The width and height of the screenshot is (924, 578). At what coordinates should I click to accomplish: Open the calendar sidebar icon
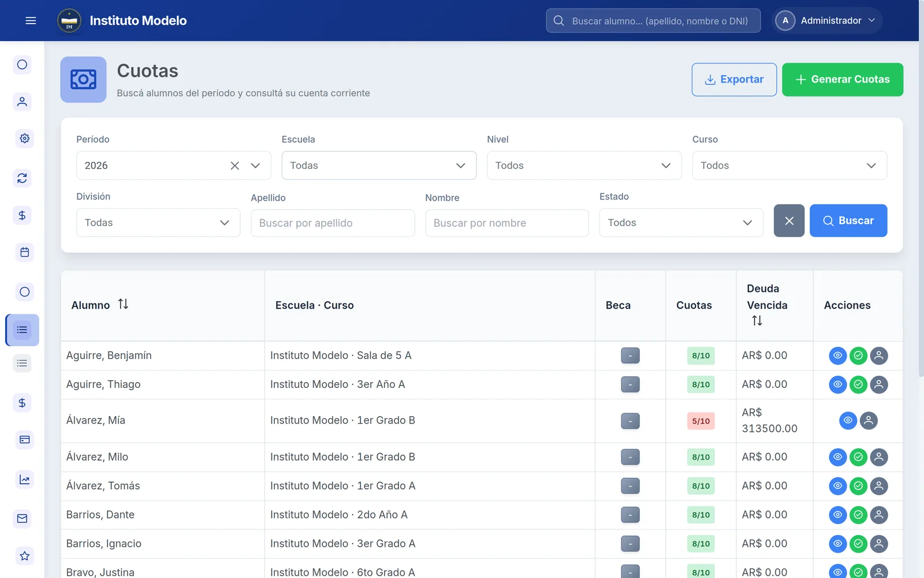(x=24, y=252)
